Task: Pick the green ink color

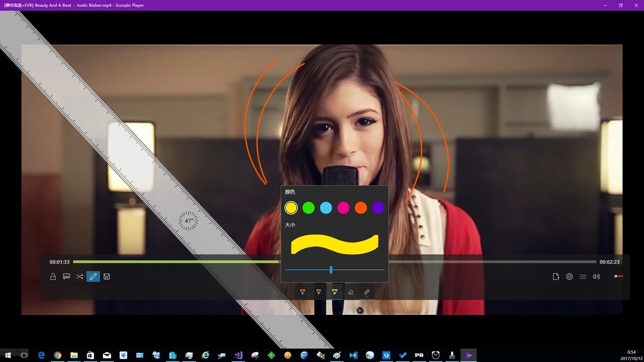Action: click(308, 208)
